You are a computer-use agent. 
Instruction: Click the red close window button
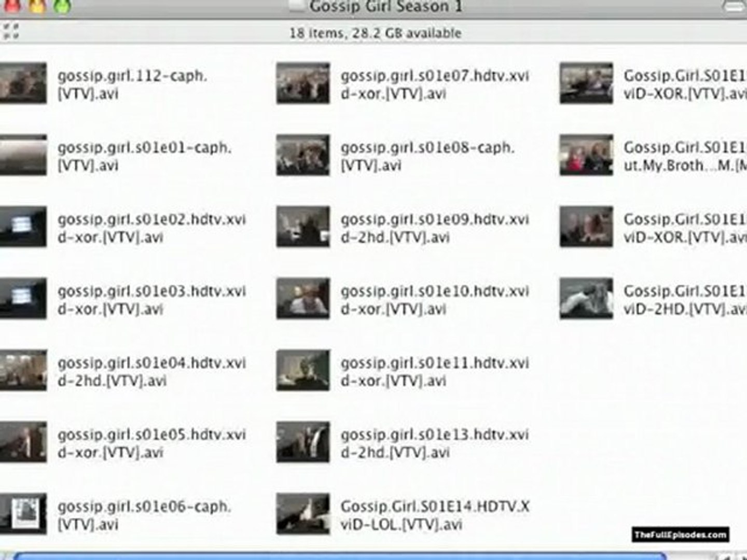(x=11, y=5)
